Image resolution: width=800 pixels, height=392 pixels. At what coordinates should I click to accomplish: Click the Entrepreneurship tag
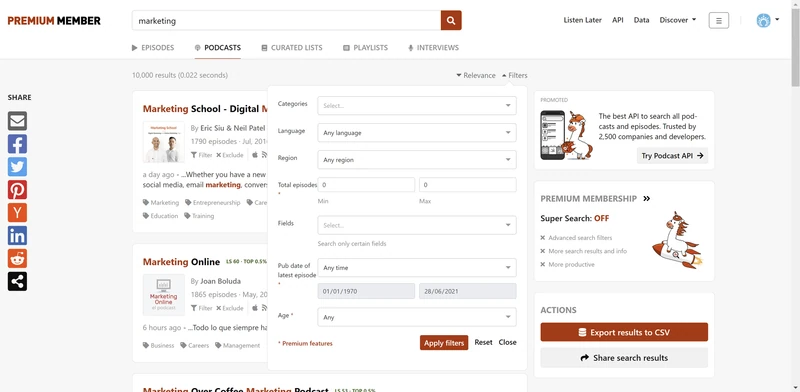coord(212,203)
